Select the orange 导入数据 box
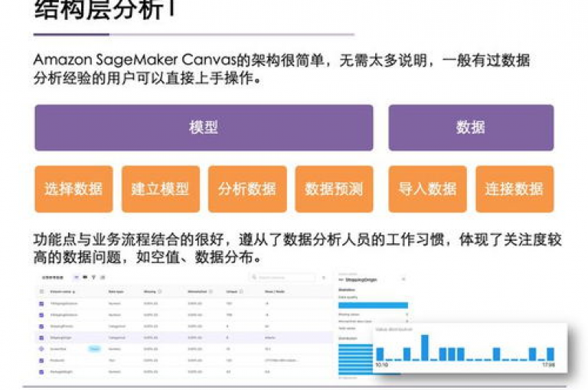The image size is (588, 390). tap(427, 189)
